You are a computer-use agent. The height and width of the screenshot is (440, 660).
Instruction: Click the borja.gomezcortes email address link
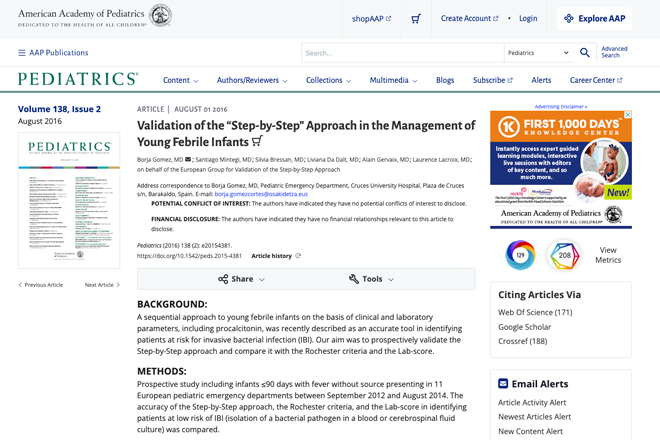coord(261,194)
